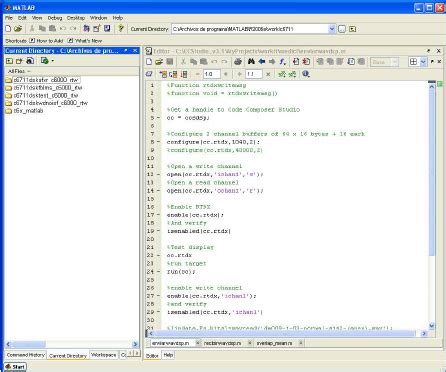Screen dimensions: 446x372
Task: Click the Help question mark icon
Action: point(121,29)
